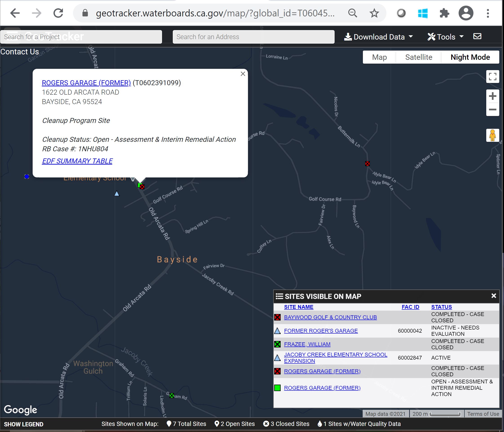Open the EDF SUMMARY TABLE link
The height and width of the screenshot is (432, 504).
(77, 161)
